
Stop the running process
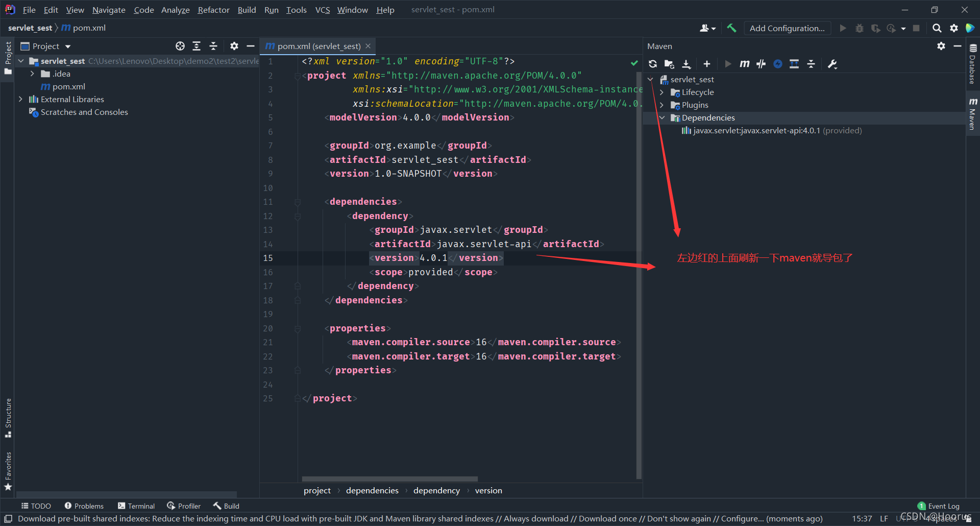[x=916, y=28]
